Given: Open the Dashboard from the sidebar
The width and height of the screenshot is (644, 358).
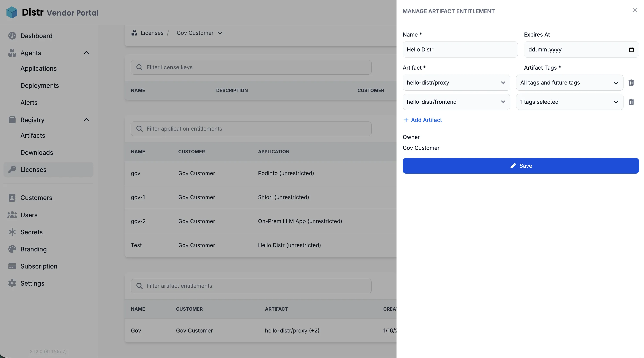Looking at the screenshot, I should (x=36, y=36).
